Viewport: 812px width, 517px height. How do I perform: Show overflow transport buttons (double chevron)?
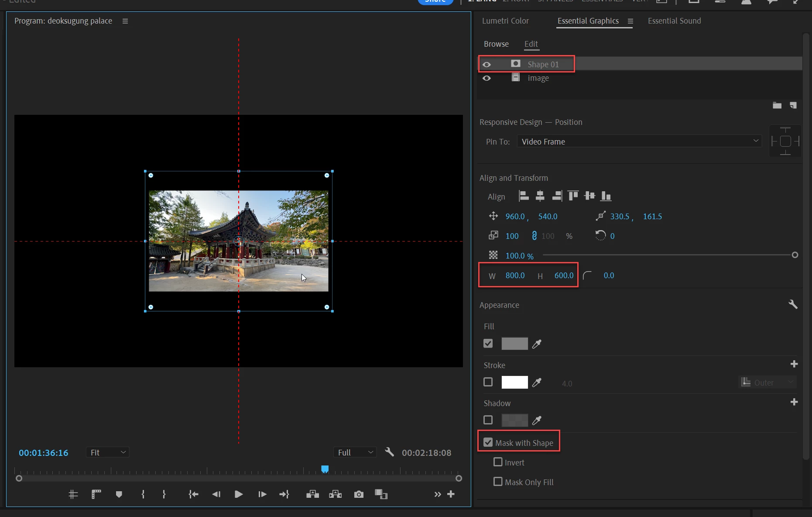pos(438,494)
